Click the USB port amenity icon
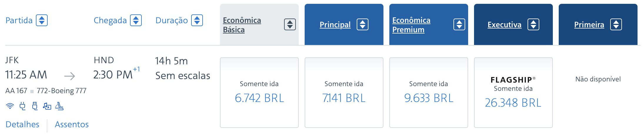Screen dimensions: 644x134 coord(35,106)
